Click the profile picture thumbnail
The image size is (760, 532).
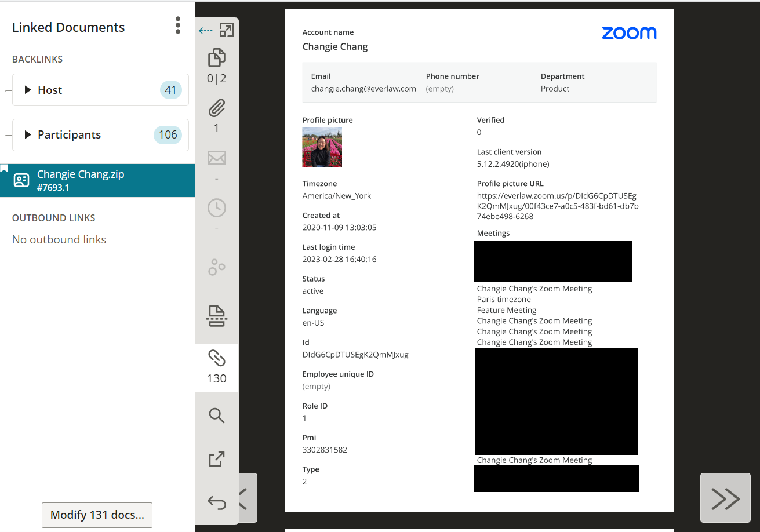click(322, 147)
